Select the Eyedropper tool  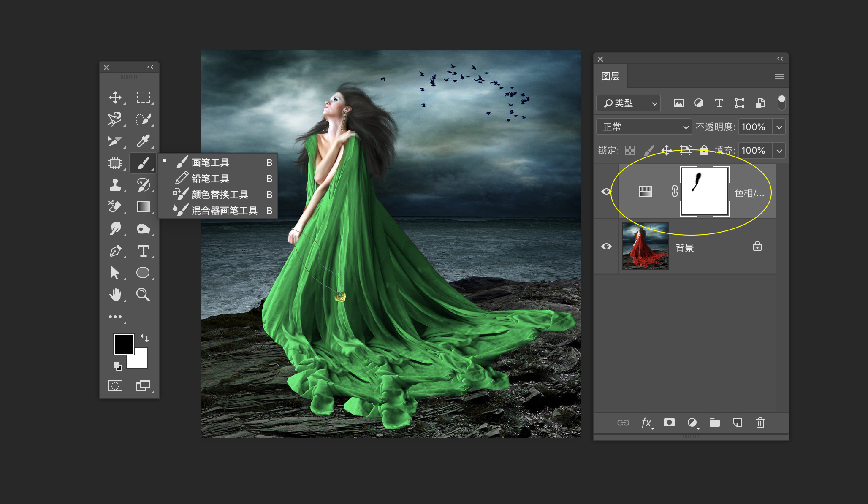143,141
